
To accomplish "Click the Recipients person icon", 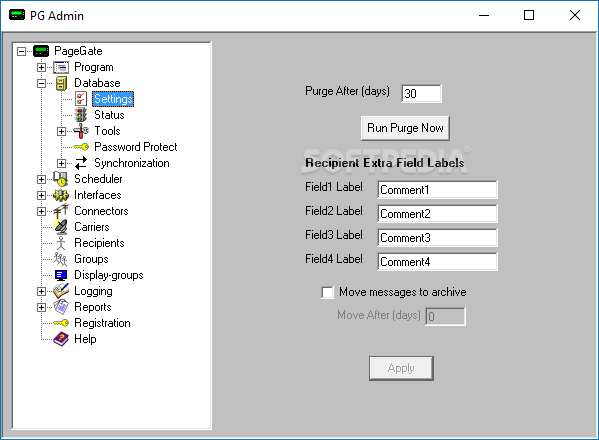I will (61, 243).
